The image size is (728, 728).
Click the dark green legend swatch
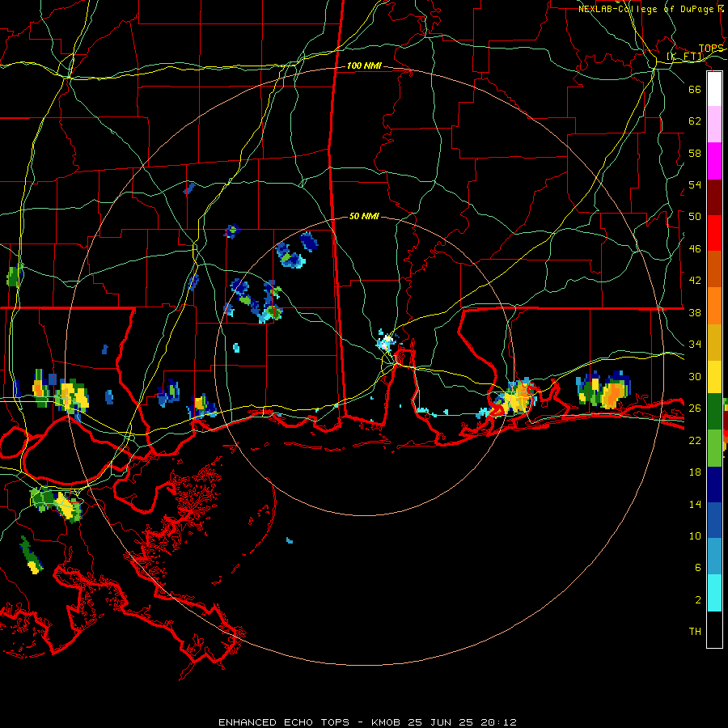[x=714, y=412]
